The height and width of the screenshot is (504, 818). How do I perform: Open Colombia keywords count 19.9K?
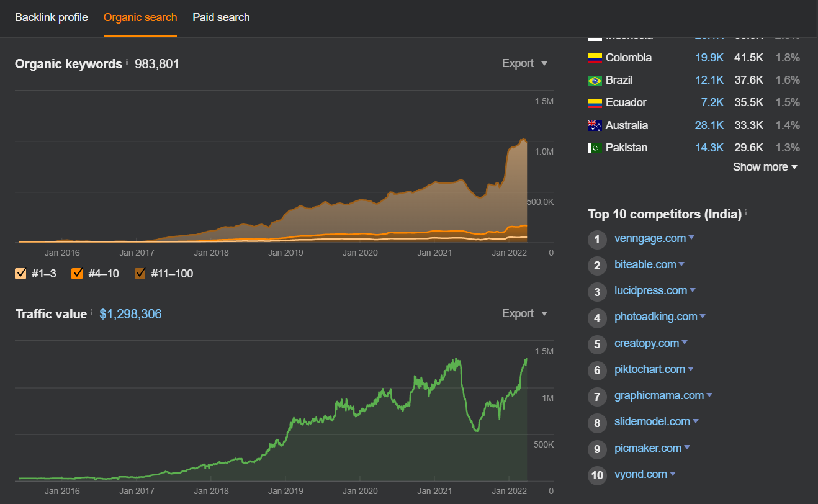709,58
